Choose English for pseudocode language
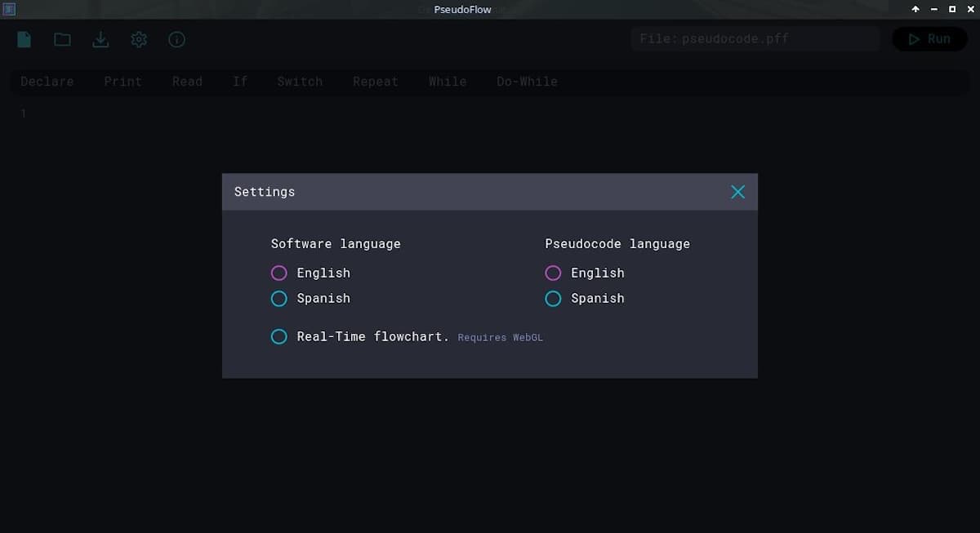The image size is (980, 533). click(x=553, y=273)
